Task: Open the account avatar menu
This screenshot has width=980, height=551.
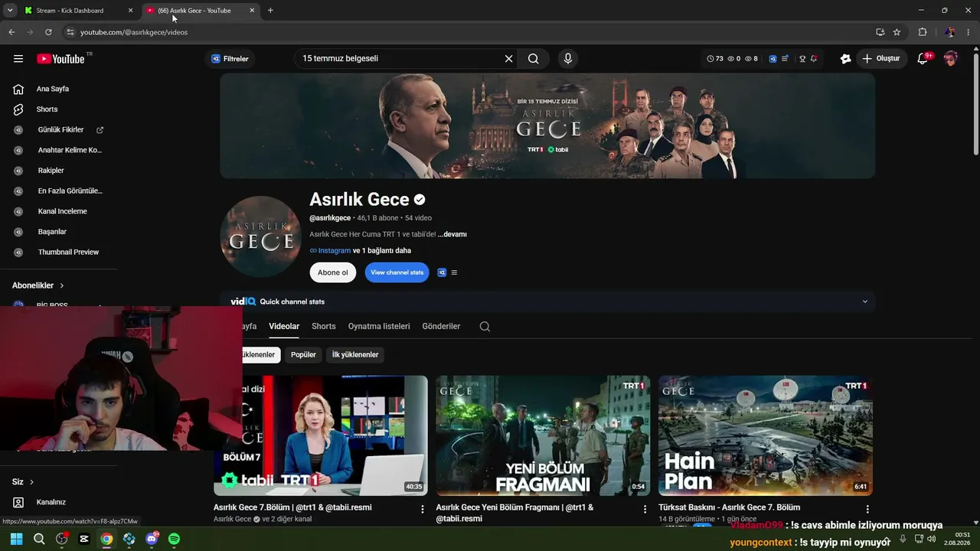Action: (951, 59)
